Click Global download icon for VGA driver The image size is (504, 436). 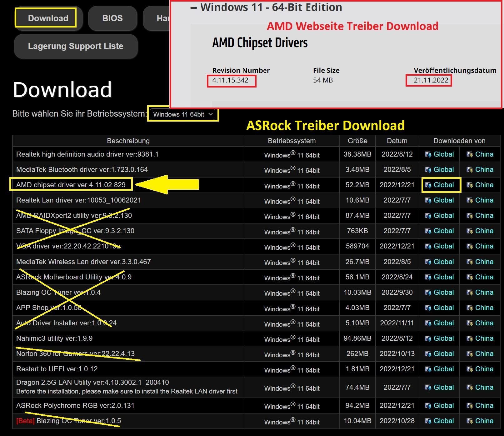click(x=428, y=246)
